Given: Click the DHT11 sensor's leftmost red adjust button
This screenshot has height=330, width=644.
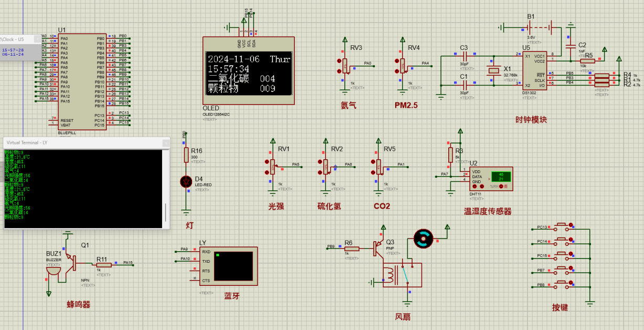Looking at the screenshot, I should (474, 187).
